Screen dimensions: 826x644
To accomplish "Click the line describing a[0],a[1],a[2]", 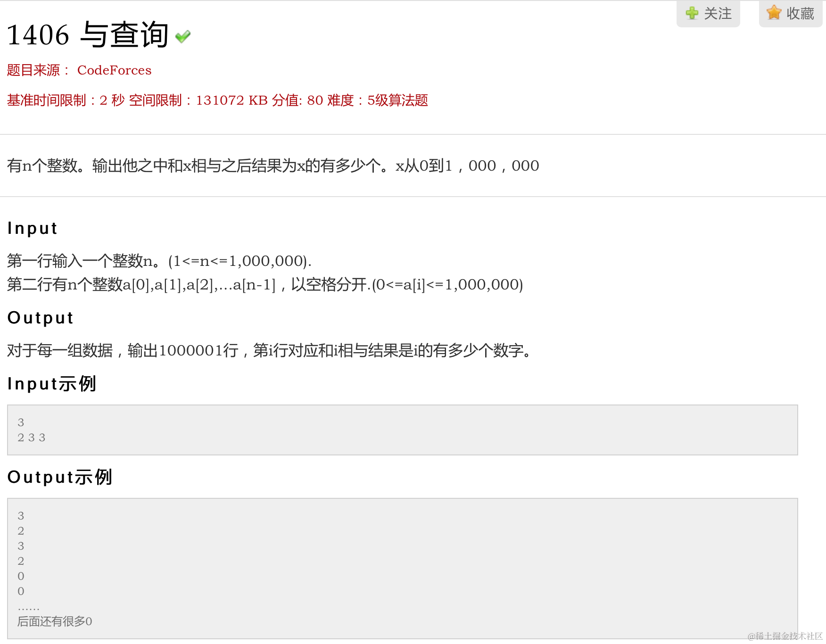I will [x=265, y=284].
